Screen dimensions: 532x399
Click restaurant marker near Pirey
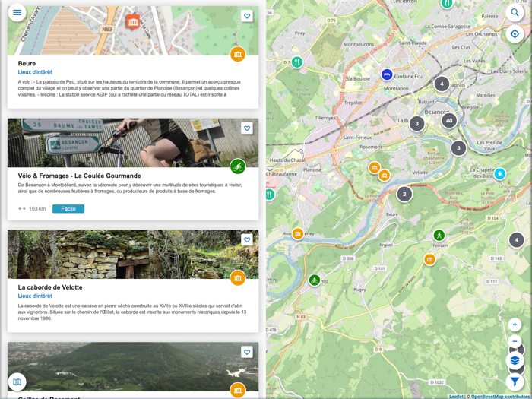click(297, 62)
